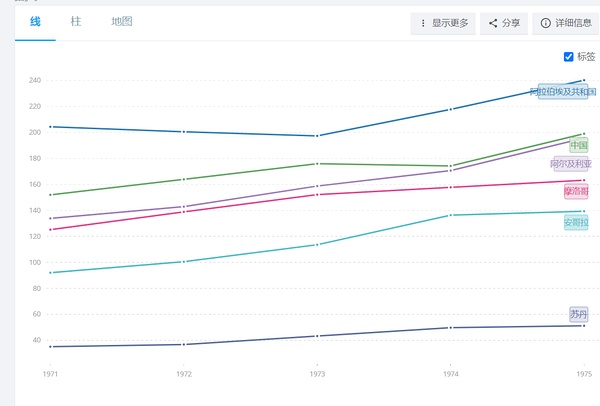Viewport: 600px width, 406px height.
Task: Click the info icon beside 详细信息
Action: [x=546, y=23]
